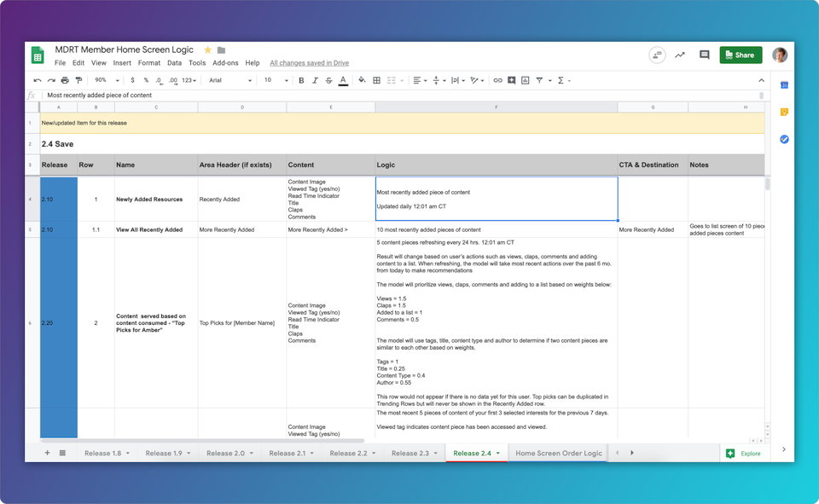The width and height of the screenshot is (819, 504).
Task: Open the Insert menu
Action: 122,62
